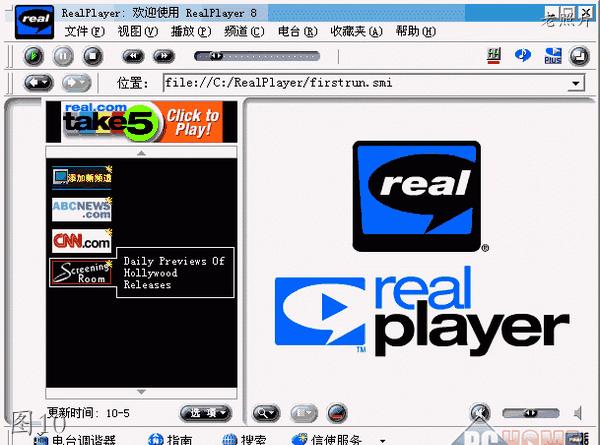This screenshot has width=600, height=445.
Task: Open the 频道(C) menu
Action: (244, 31)
